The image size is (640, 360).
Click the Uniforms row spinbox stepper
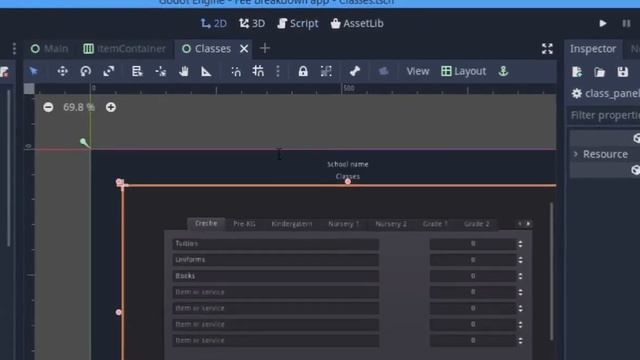click(520, 260)
